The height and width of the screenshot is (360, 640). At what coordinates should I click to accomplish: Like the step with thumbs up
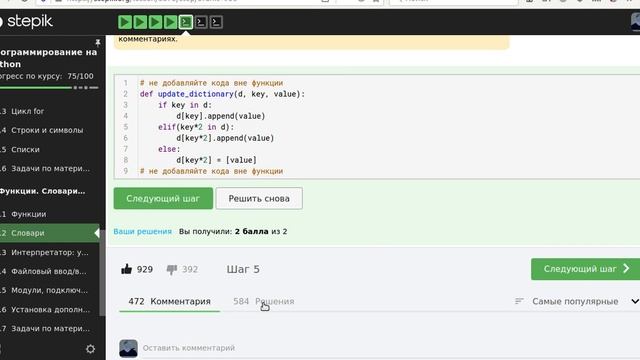click(x=127, y=269)
